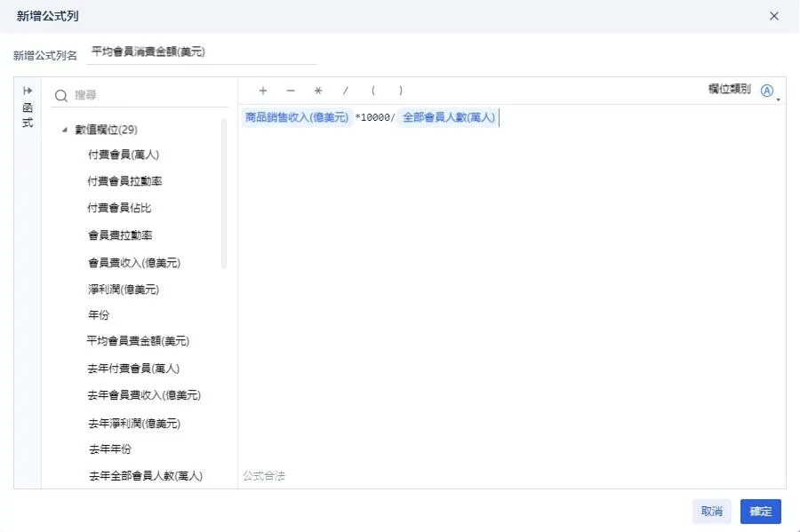
Task: Select the 會員費拉動率 field
Action: click(x=120, y=235)
